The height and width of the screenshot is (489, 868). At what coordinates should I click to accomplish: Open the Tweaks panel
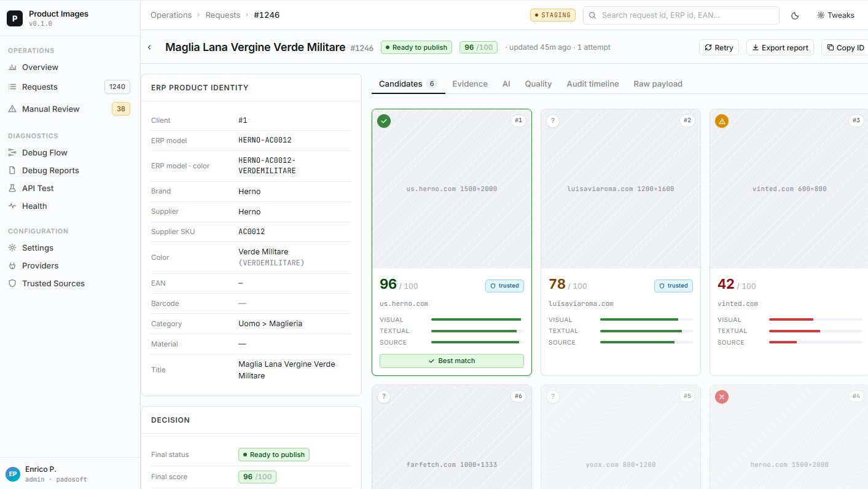tap(836, 15)
